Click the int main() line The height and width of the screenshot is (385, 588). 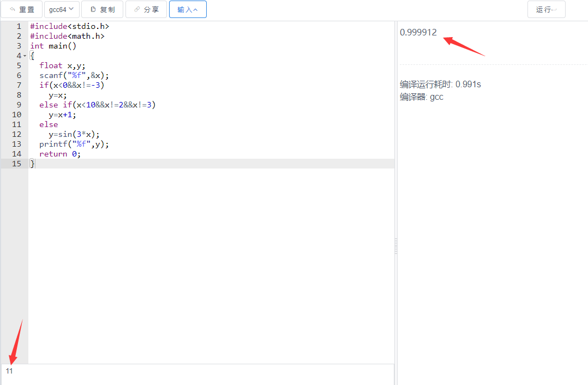[53, 46]
